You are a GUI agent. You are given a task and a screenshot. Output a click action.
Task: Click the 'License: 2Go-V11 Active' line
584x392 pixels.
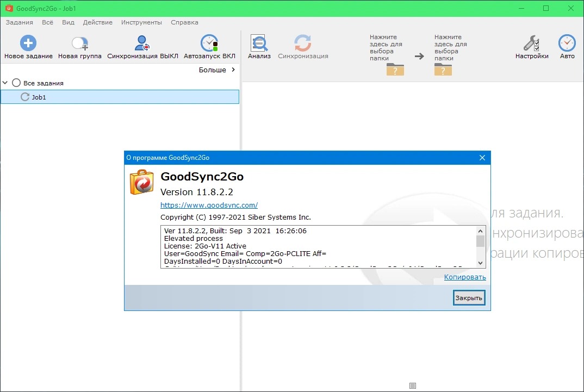[205, 246]
